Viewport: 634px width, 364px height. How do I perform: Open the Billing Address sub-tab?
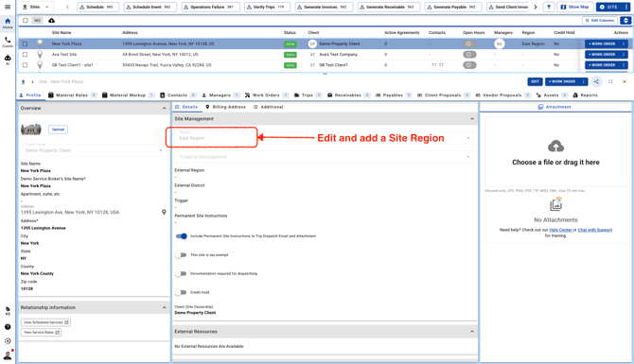pos(225,107)
